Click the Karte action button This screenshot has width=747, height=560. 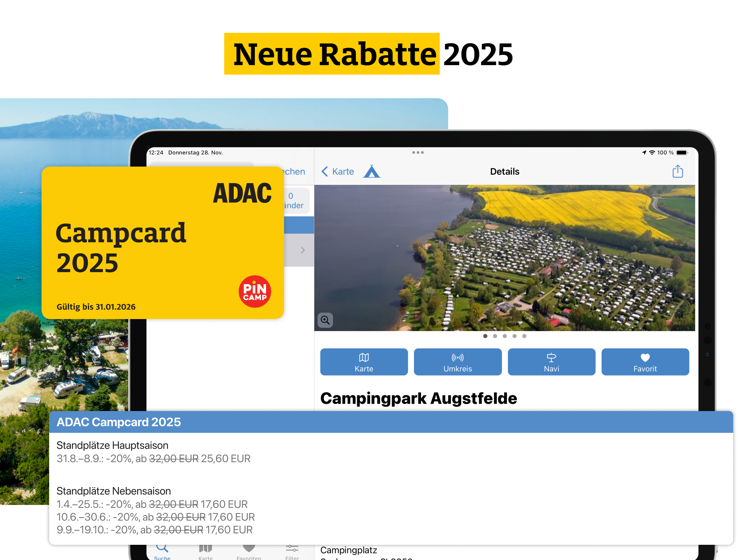364,362
